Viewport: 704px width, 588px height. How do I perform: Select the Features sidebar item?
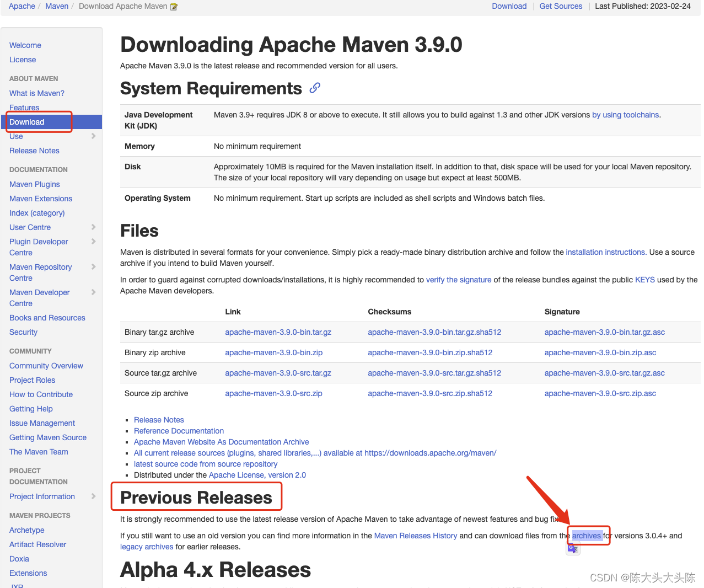click(24, 108)
